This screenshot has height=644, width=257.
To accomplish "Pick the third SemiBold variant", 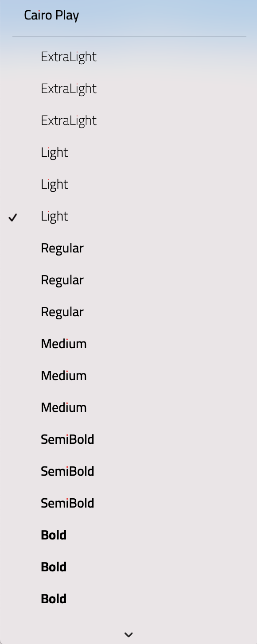I will (x=67, y=503).
